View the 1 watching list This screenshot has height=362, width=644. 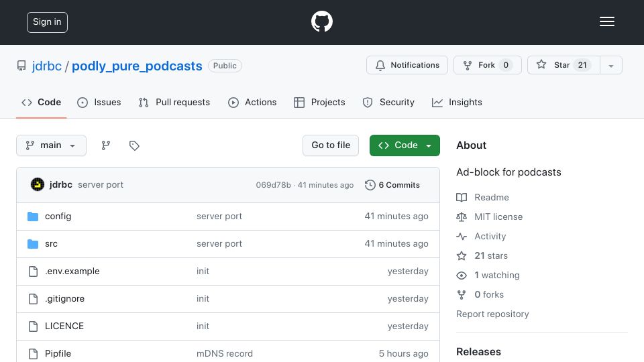[497, 276]
